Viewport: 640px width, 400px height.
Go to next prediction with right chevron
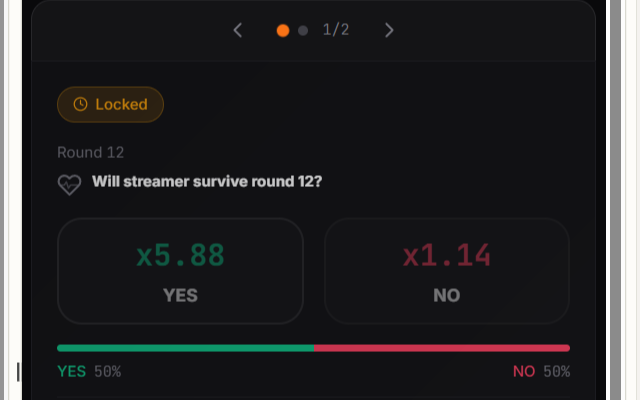389,30
